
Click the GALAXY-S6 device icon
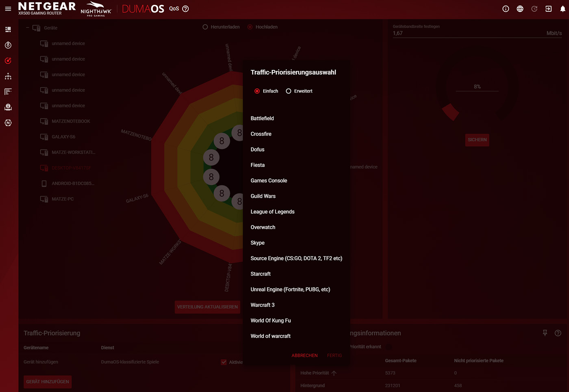point(44,137)
